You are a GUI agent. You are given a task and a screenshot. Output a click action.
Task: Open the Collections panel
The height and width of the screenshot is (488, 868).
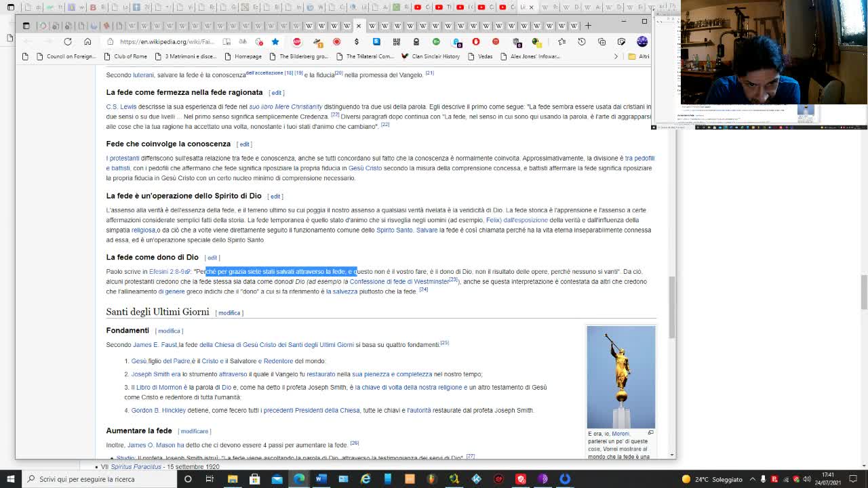click(x=601, y=41)
